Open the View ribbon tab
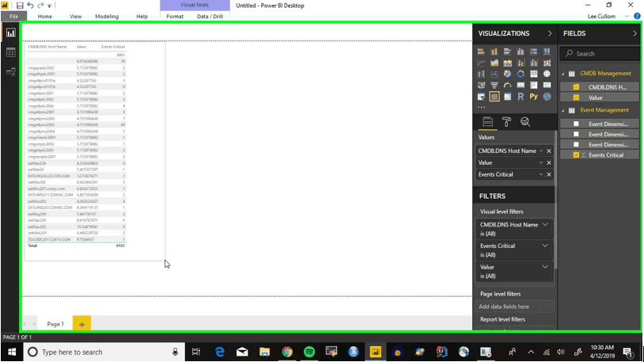 pos(76,17)
